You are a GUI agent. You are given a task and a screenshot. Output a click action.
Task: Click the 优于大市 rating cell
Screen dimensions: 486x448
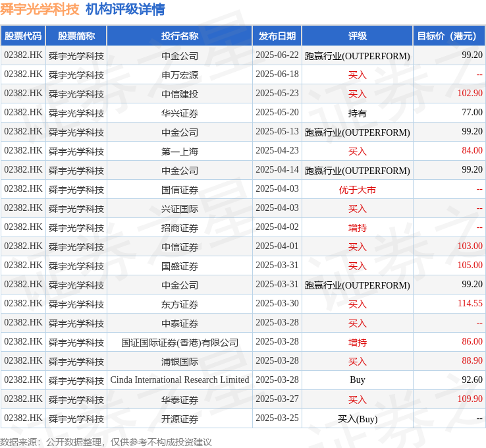pos(357,189)
